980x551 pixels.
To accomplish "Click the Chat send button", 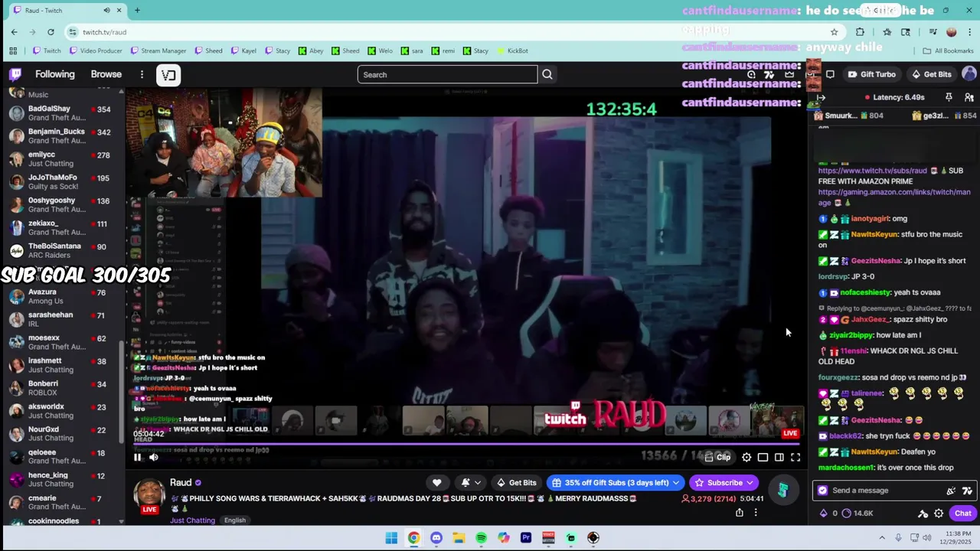I will [x=963, y=514].
